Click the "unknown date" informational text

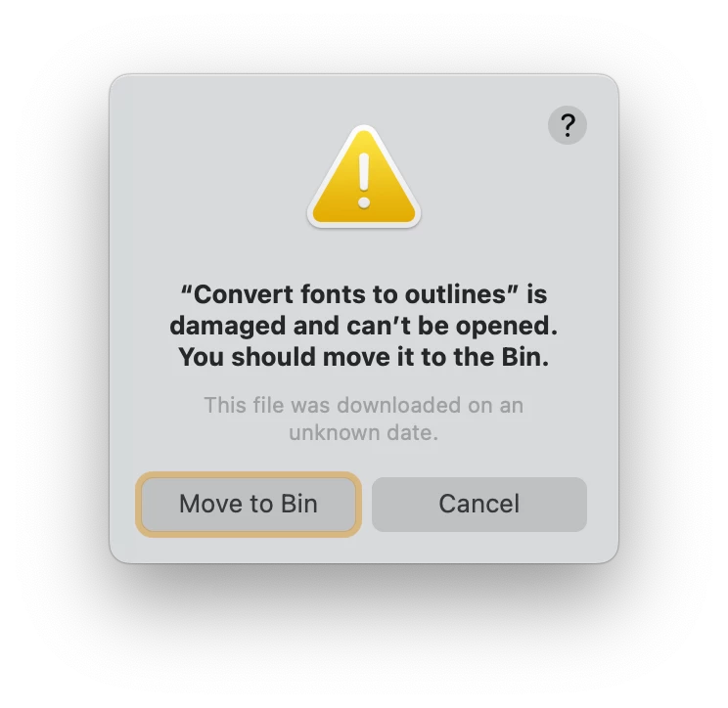364,432
